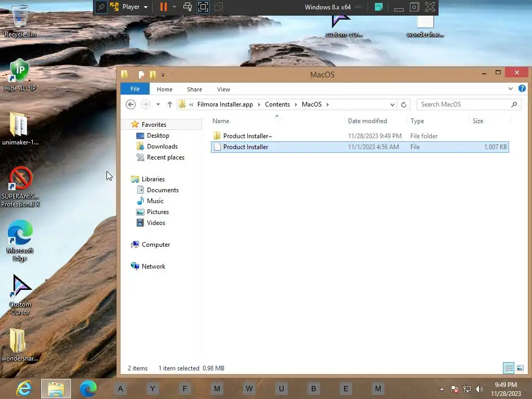Click New folder quick access icon in title bar

click(153, 75)
